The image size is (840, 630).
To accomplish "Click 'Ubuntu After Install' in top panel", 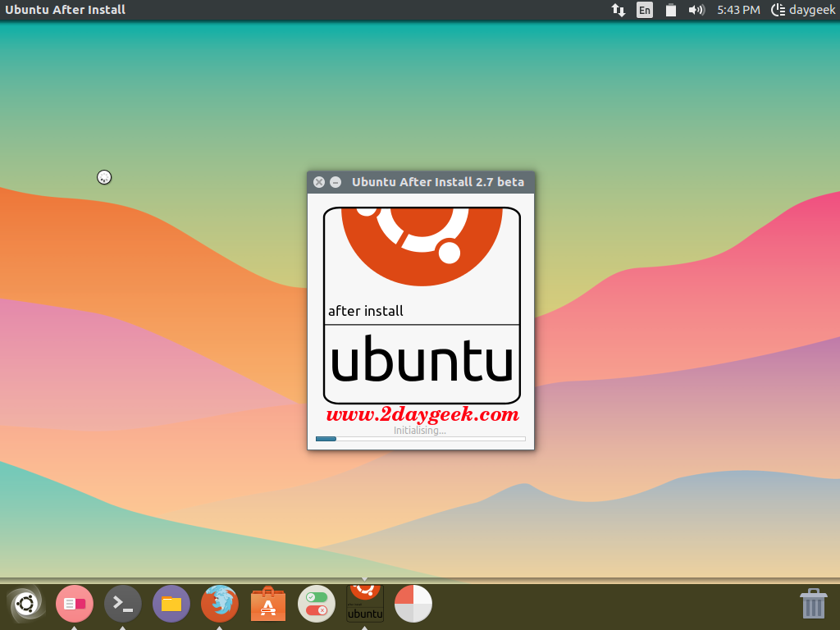I will [65, 10].
